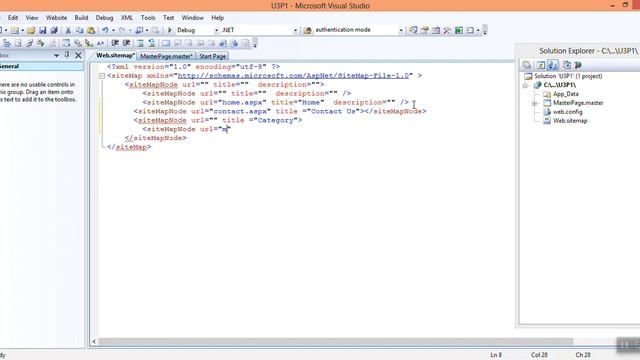640x360 pixels.
Task: Open the Edit menu
Action: point(13,18)
